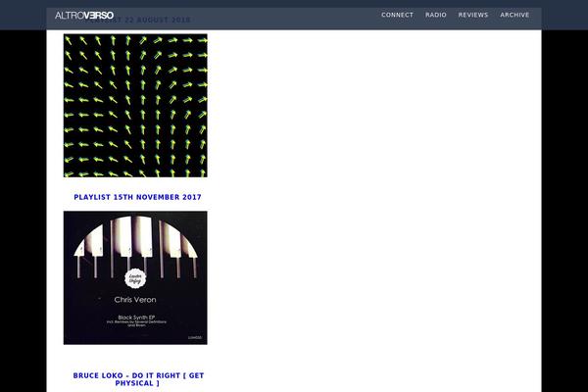The height and width of the screenshot is (392, 588).
Task: Open the CONNECT menu item
Action: [397, 15]
